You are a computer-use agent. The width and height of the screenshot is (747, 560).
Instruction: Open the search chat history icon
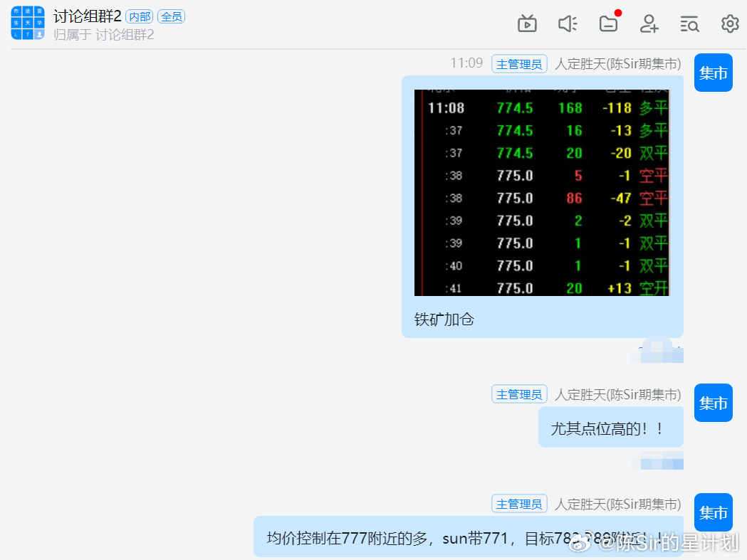pyautogui.click(x=689, y=23)
